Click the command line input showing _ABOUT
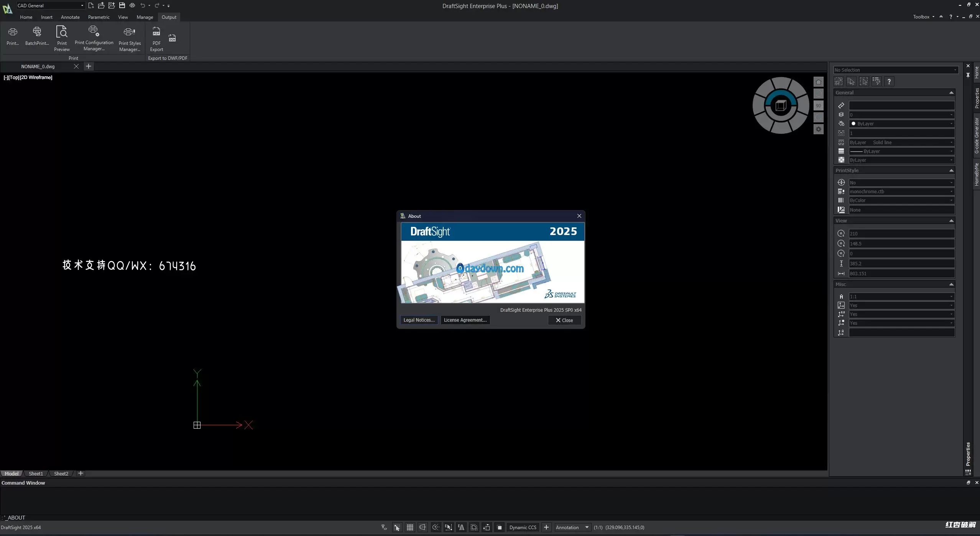 click(490, 517)
